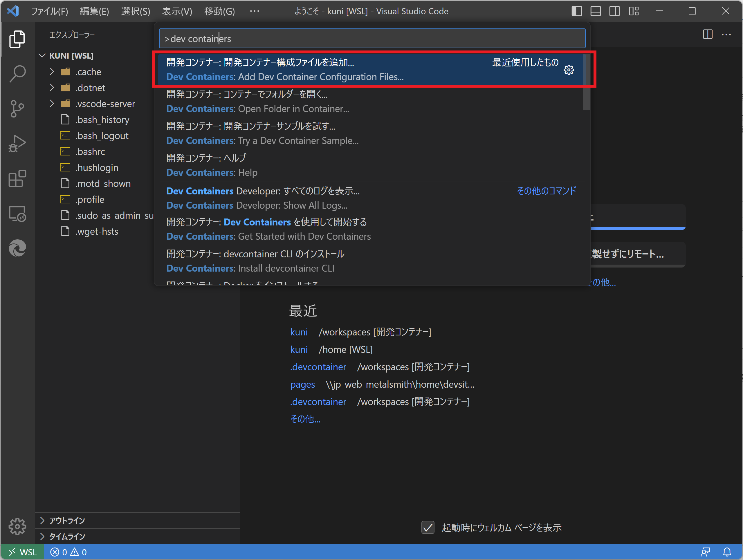Select Get Started with Dev Containers command

pyautogui.click(x=371, y=229)
